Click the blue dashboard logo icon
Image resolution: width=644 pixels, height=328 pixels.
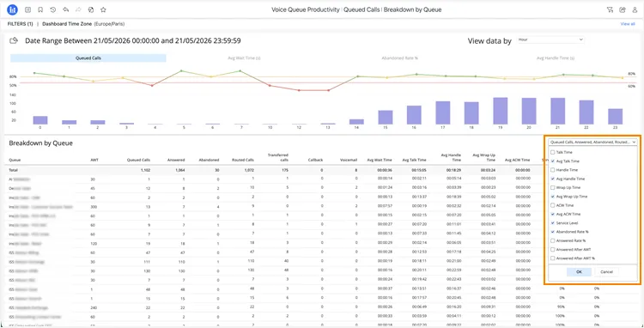pyautogui.click(x=12, y=9)
